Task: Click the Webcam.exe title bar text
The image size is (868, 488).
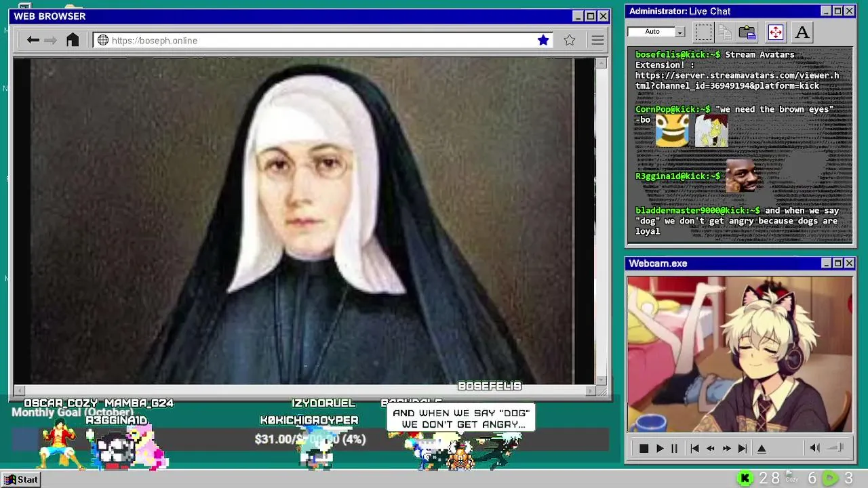Action: (658, 264)
